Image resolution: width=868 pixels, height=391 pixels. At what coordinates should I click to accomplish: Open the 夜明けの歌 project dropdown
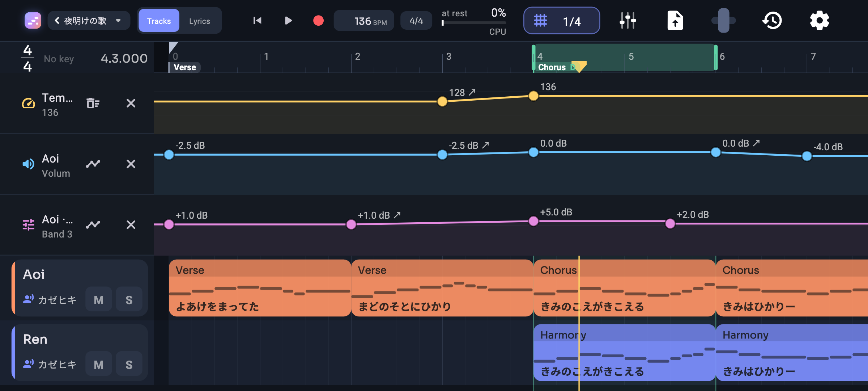[89, 21]
